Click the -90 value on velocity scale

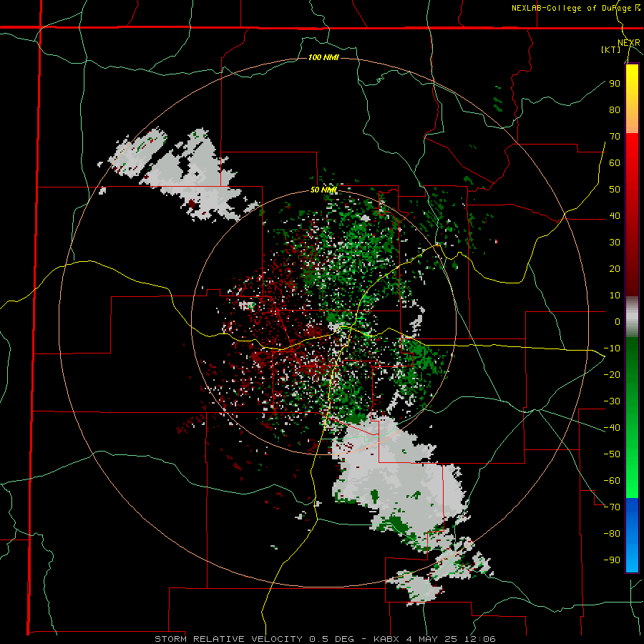click(612, 560)
